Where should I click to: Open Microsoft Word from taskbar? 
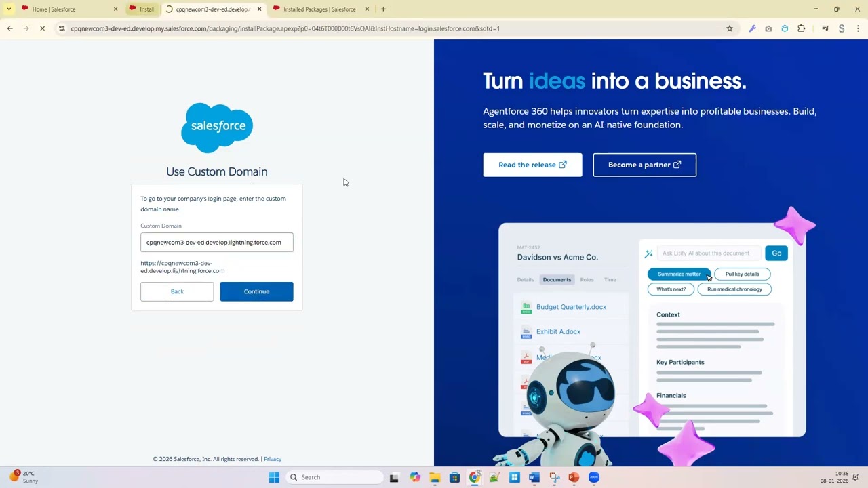(x=534, y=477)
